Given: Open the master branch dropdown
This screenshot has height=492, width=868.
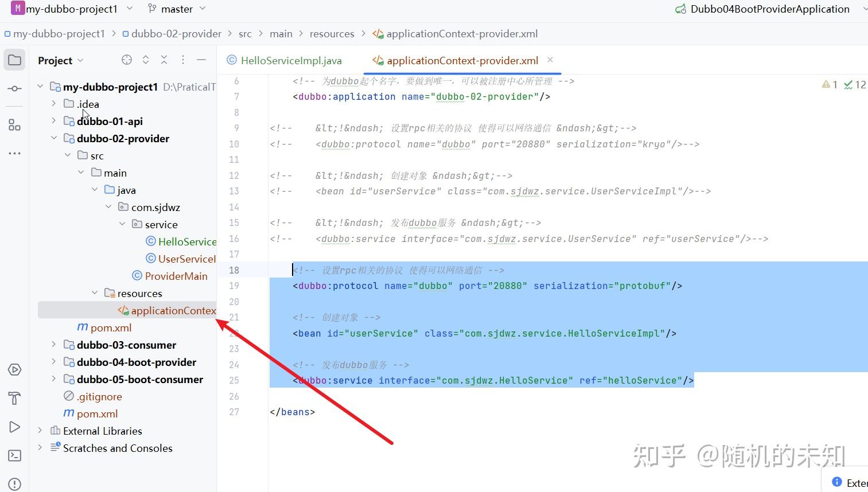Looking at the screenshot, I should (x=177, y=9).
